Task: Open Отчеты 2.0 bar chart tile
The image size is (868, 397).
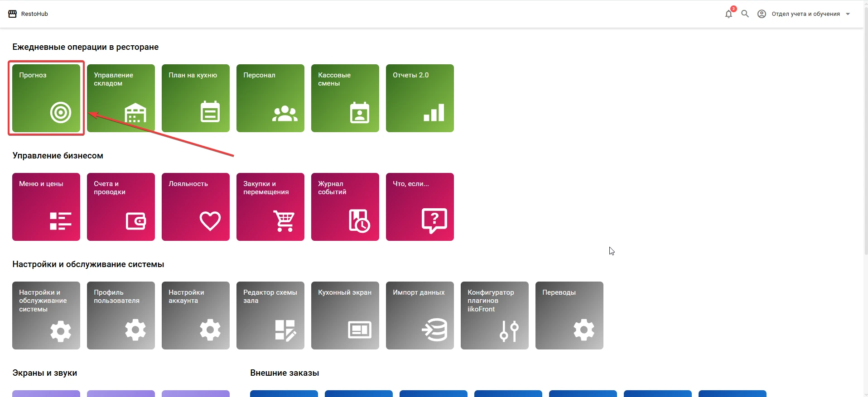Action: tap(420, 98)
